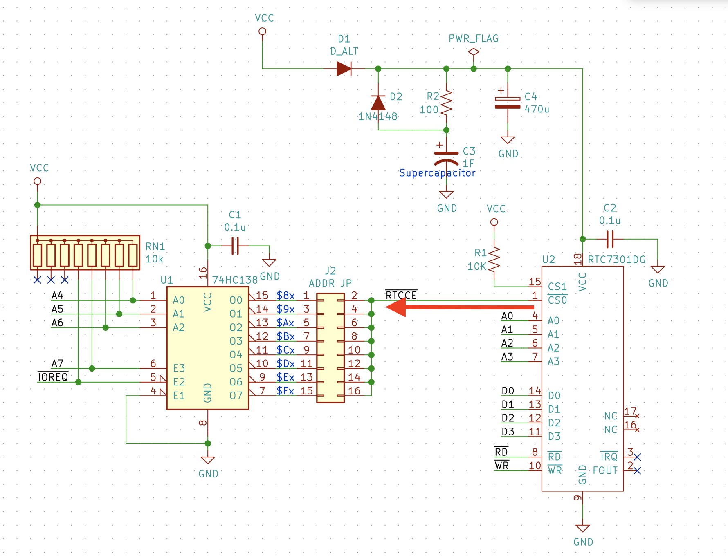The height and width of the screenshot is (560, 728).
Task: Click the no-connect mark on NC pin 17
Action: [x=637, y=416]
